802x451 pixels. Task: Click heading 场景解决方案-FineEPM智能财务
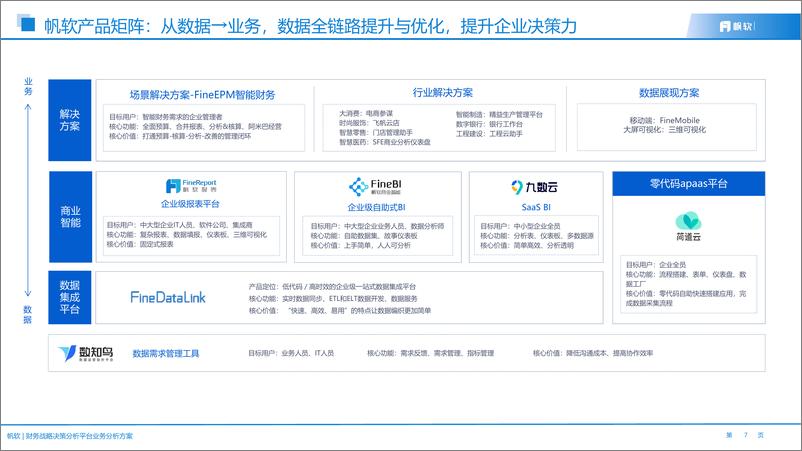tap(203, 95)
